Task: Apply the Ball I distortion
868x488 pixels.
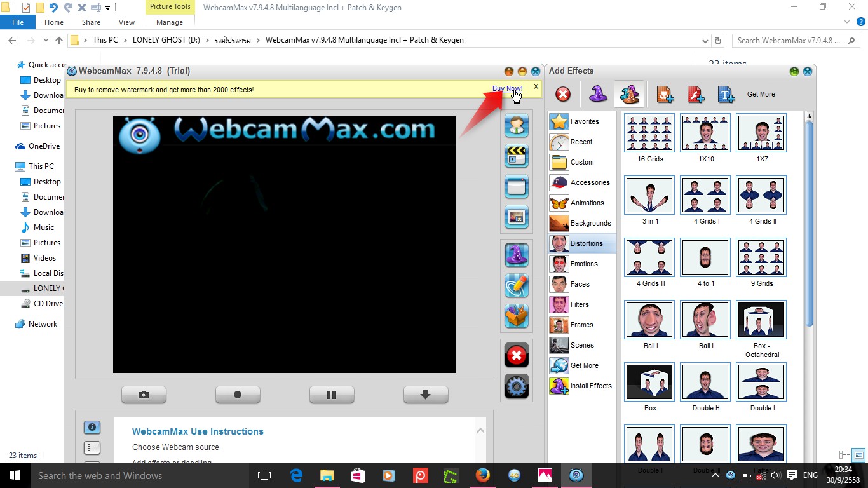Action: click(x=650, y=320)
